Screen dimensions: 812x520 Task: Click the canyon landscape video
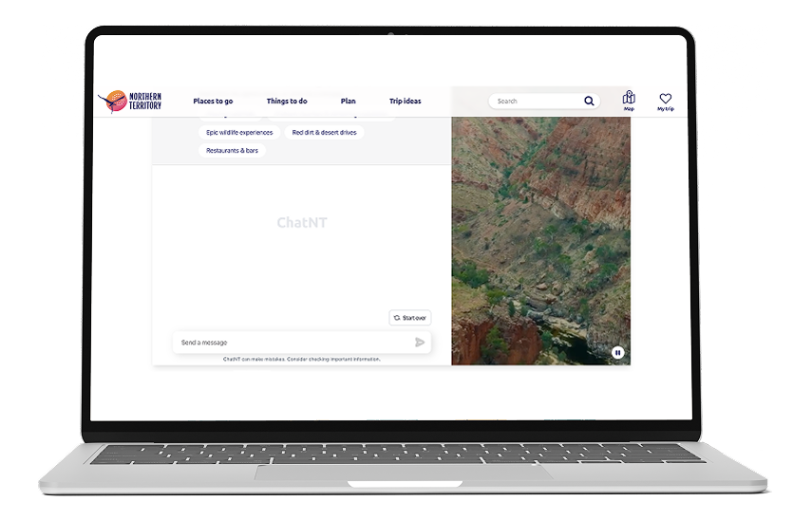(x=540, y=241)
